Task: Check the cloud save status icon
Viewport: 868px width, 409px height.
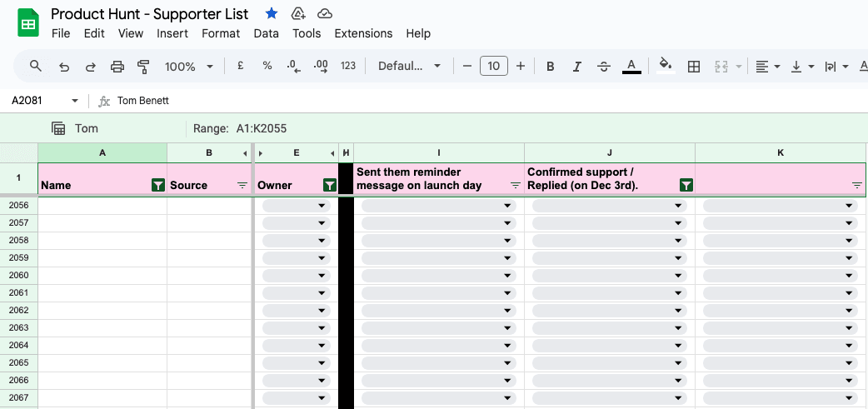Action: tap(325, 14)
